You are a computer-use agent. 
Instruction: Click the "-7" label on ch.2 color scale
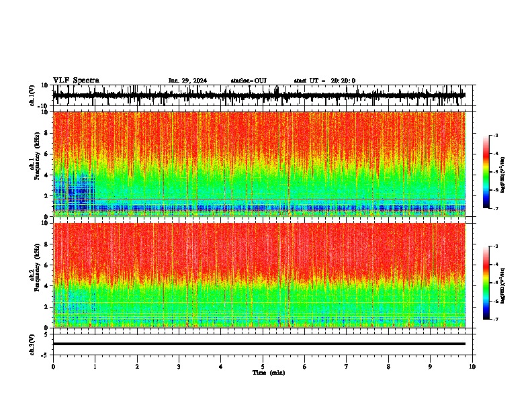(495, 319)
